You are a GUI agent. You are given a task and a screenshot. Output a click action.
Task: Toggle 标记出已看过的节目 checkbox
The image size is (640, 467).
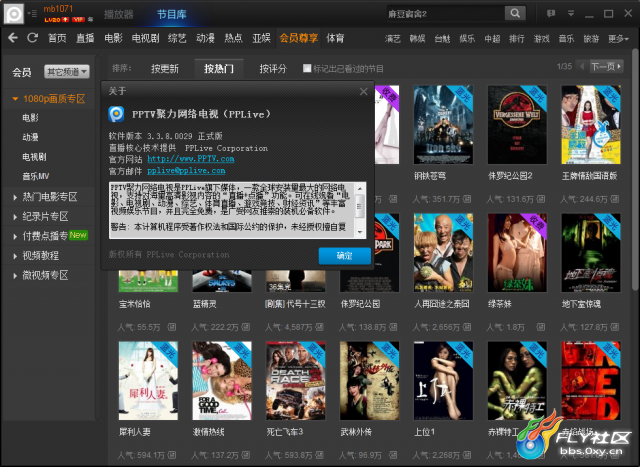pyautogui.click(x=307, y=68)
